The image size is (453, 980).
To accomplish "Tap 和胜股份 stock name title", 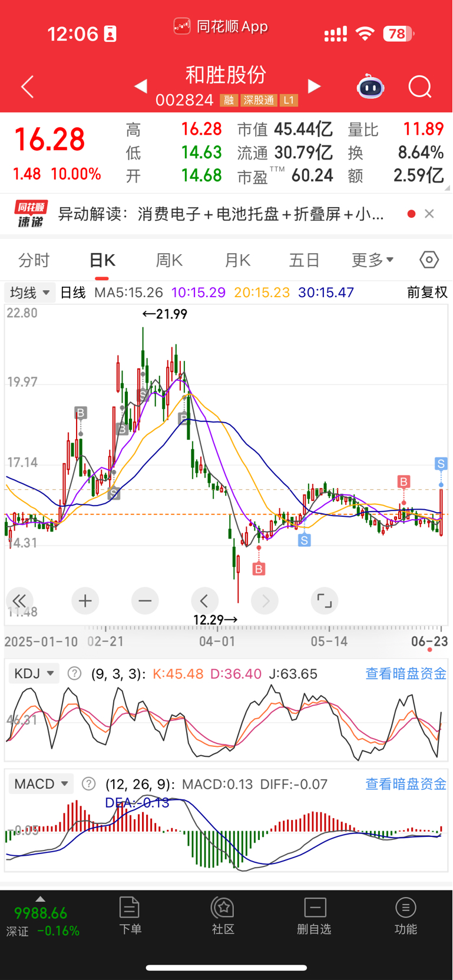I will [x=226, y=75].
